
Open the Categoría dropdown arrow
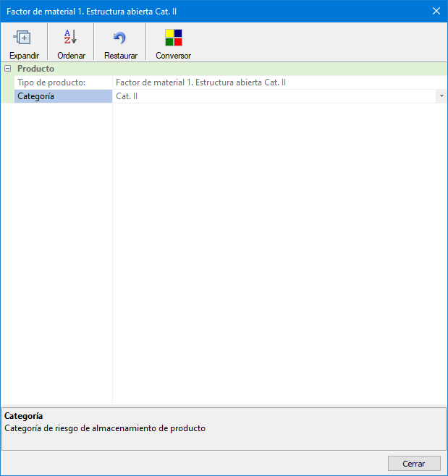coord(441,96)
